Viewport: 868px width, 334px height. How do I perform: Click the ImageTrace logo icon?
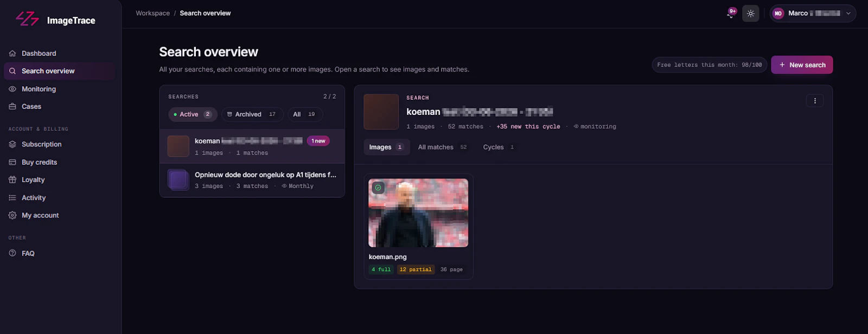pos(28,19)
